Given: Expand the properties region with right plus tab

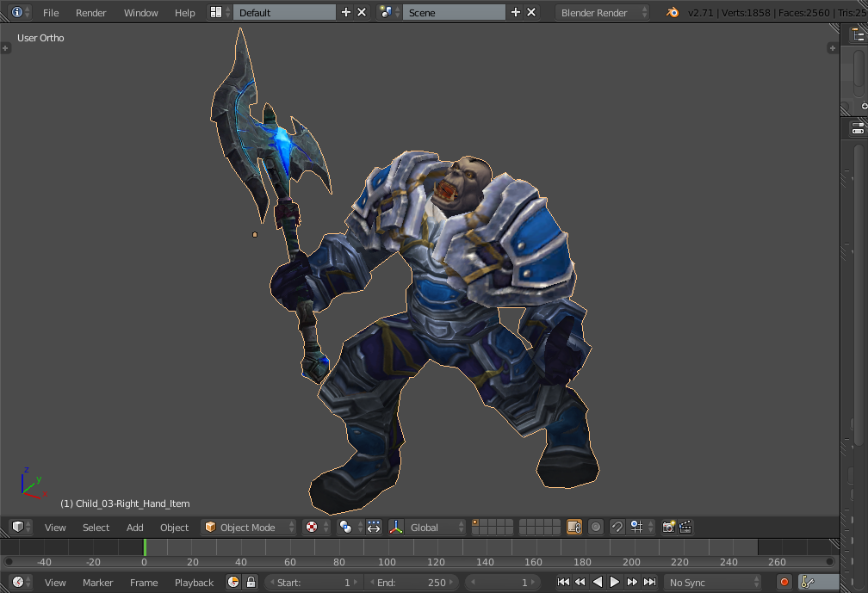Looking at the screenshot, I should point(832,48).
